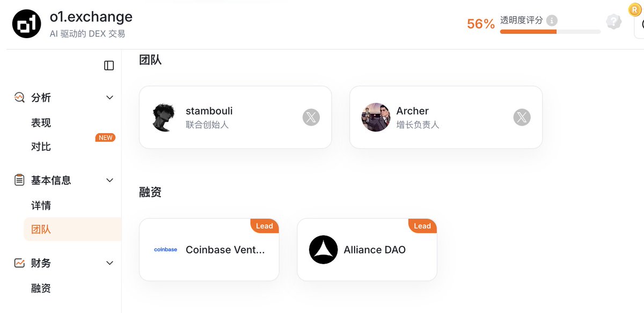Viewport: 644px width, 313px height.
Task: Click the o1.exchange logo icon
Action: (27, 25)
